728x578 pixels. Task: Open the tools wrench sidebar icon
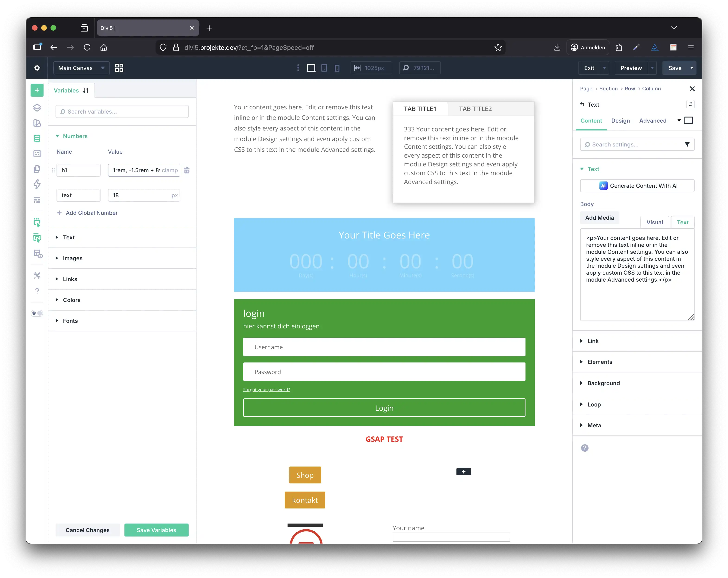(37, 276)
